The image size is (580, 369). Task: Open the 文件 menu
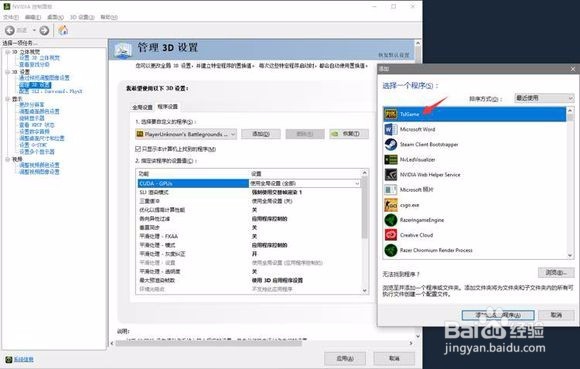pos(11,17)
